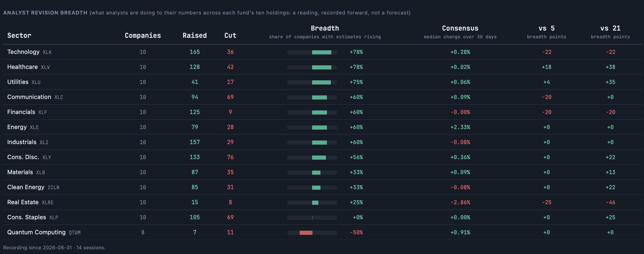Select the Technology XLK row label
The height and width of the screenshot is (254, 644).
[30, 52]
